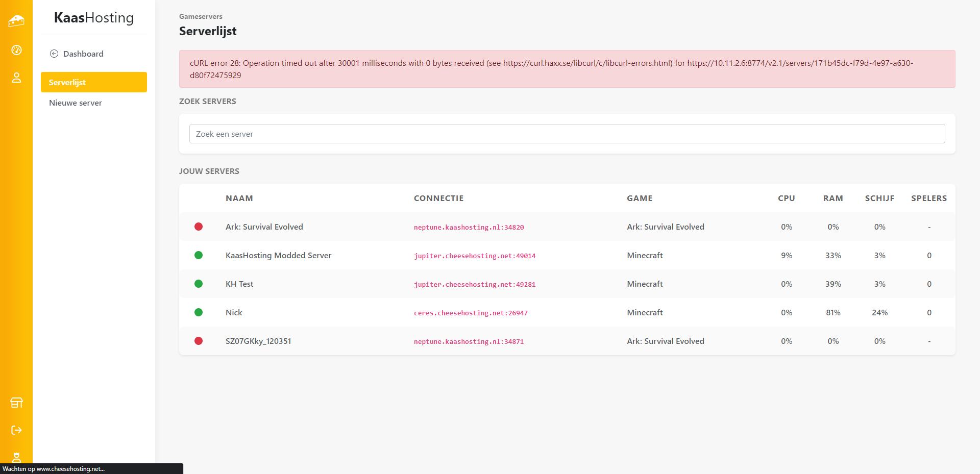Click the logout arrow icon
The height and width of the screenshot is (474, 980).
[16, 430]
